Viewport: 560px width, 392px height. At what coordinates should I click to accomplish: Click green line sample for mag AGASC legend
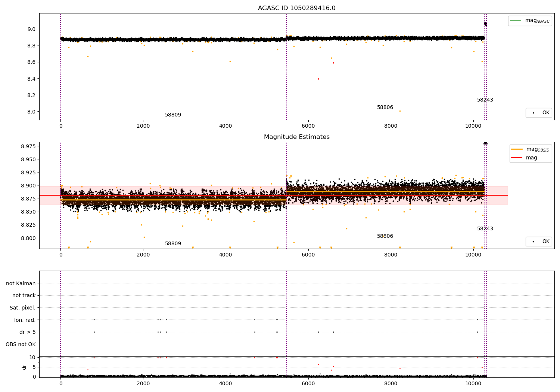pyautogui.click(x=516, y=21)
